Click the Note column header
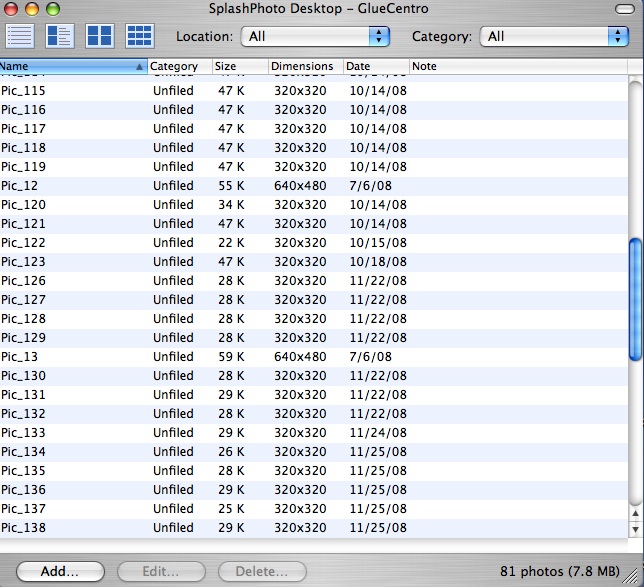Image resolution: width=644 pixels, height=587 pixels. (x=520, y=67)
